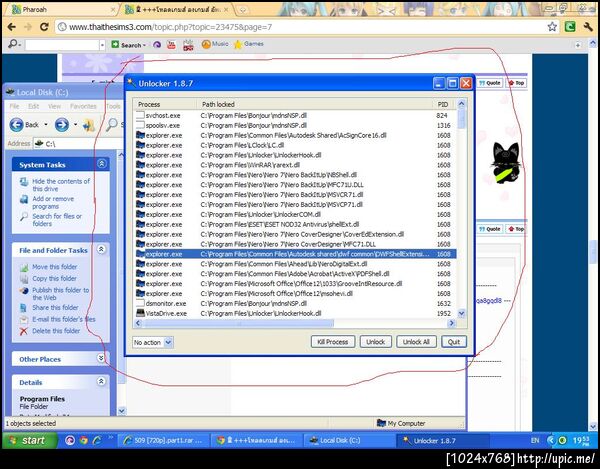600x469 pixels.
Task: Click the VistaDrive.exe process icon
Action: (140, 313)
